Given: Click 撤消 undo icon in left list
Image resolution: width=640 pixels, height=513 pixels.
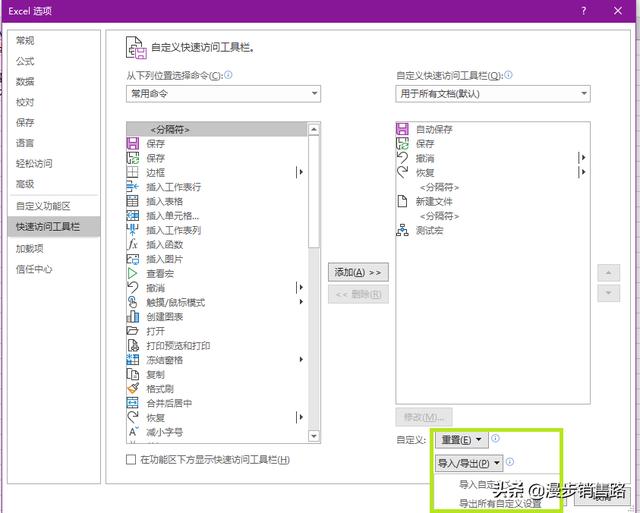Looking at the screenshot, I should [x=133, y=288].
